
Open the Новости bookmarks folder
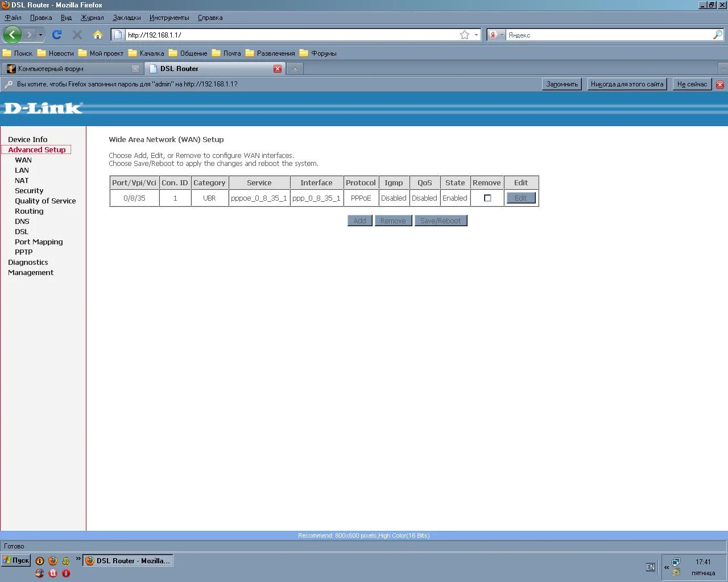pyautogui.click(x=55, y=53)
